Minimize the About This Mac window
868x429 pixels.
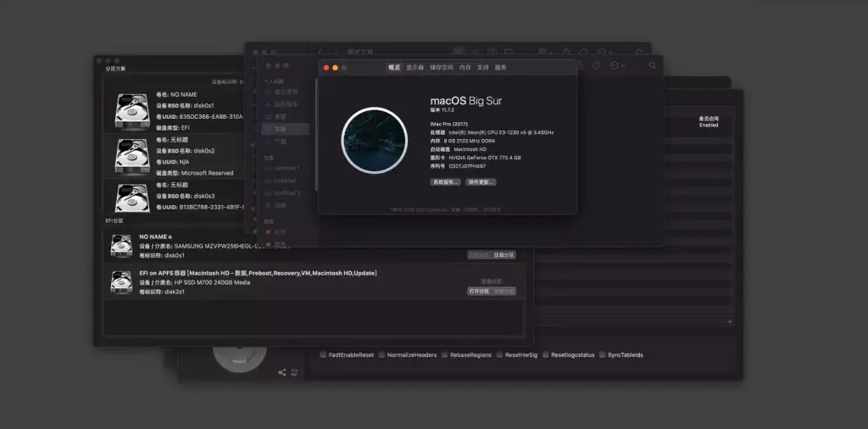[335, 68]
